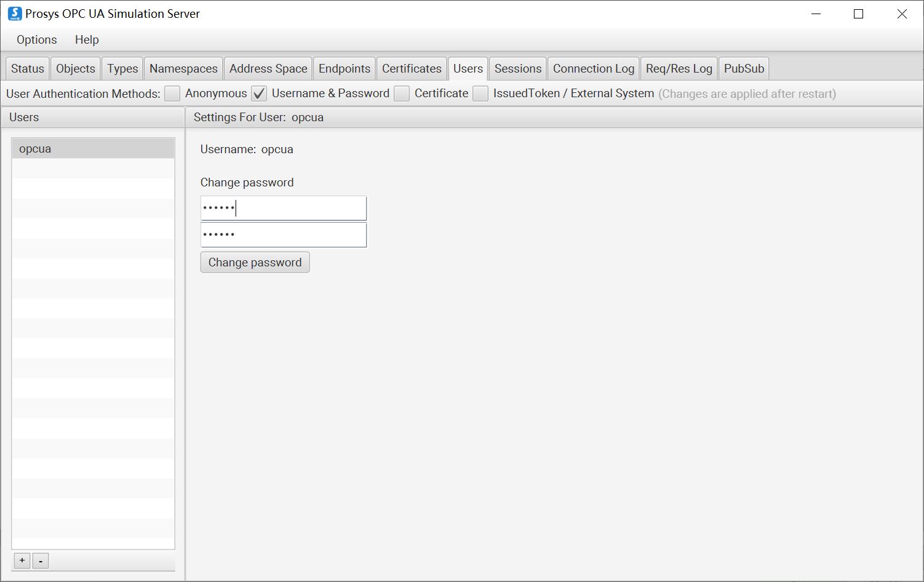Remove selected user with the - button

(41, 560)
